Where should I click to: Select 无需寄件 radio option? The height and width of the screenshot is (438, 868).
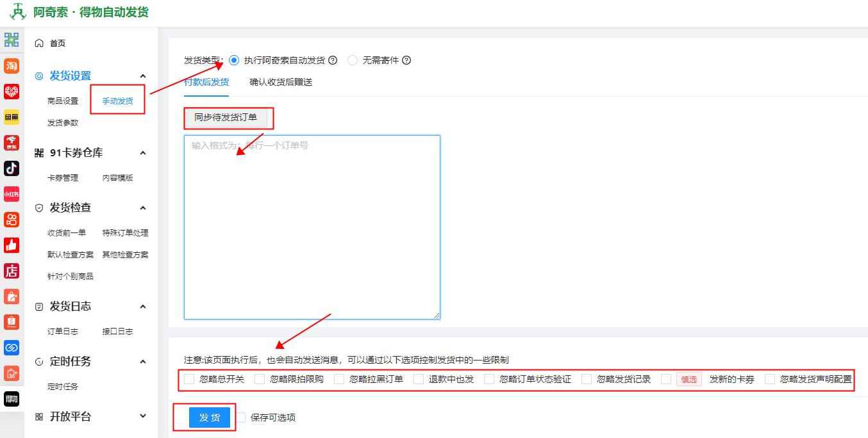click(x=353, y=60)
